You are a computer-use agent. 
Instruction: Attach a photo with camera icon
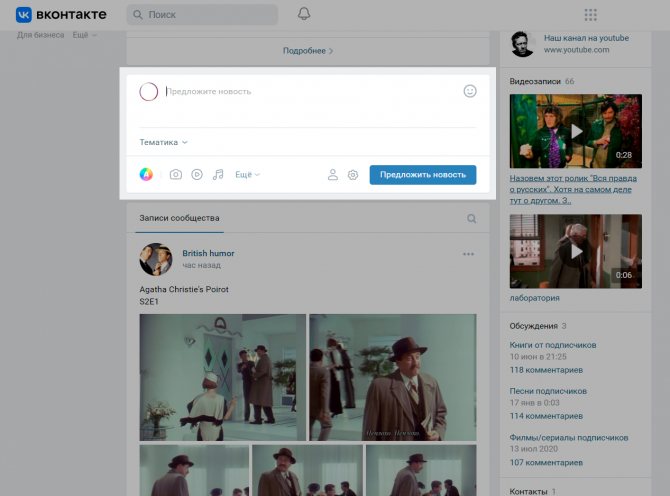[176, 174]
